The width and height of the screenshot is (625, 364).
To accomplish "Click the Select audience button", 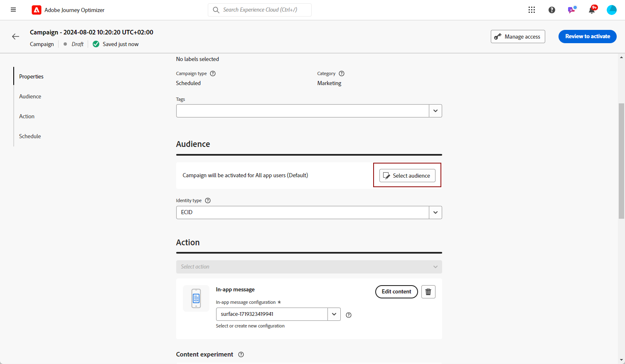I will (x=407, y=176).
